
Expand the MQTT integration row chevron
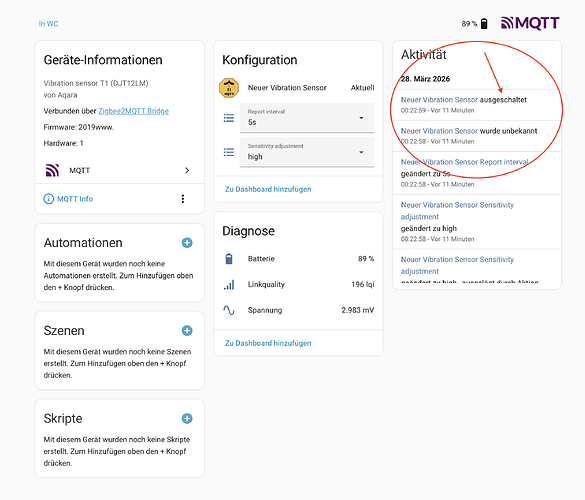coord(187,171)
